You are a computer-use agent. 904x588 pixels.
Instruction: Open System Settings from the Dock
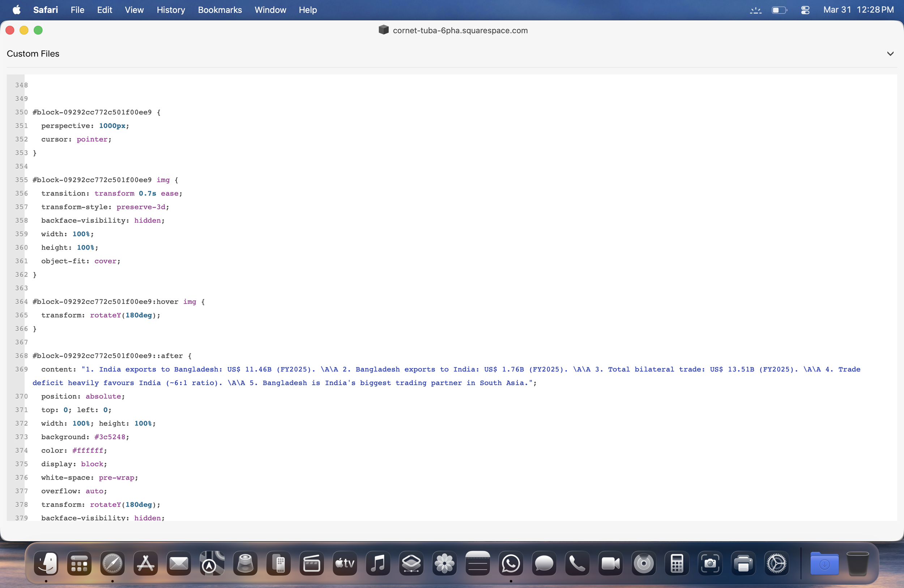tap(777, 564)
